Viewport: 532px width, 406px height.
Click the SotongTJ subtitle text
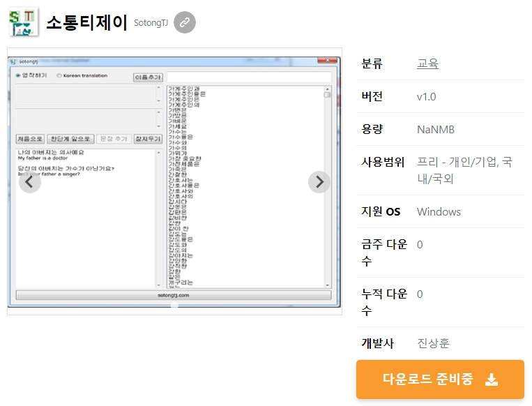[x=151, y=23]
